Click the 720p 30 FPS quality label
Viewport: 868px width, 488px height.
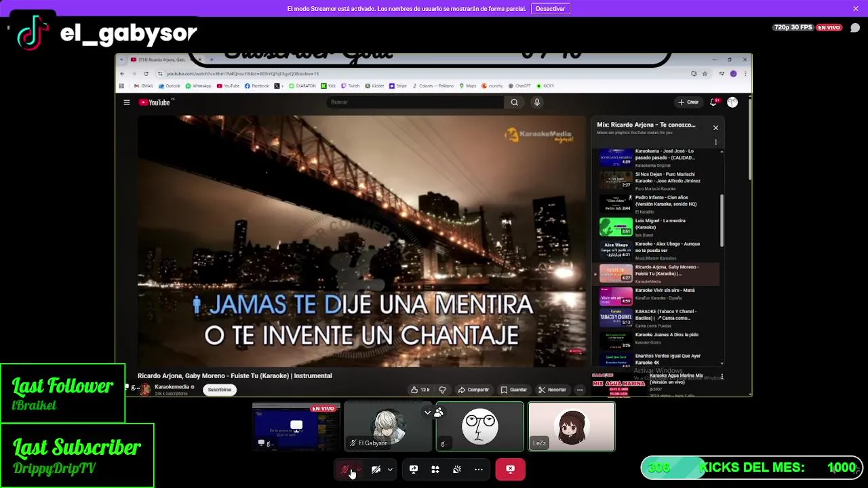[x=793, y=28]
